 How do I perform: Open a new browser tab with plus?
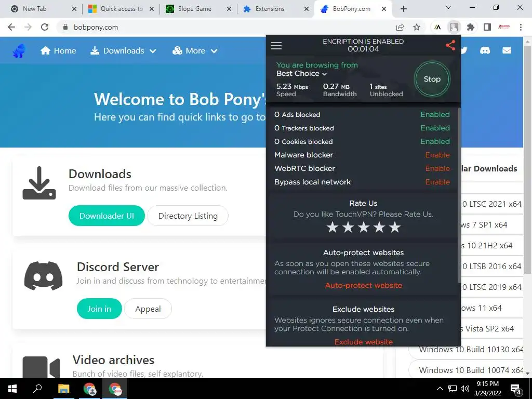coord(403,9)
